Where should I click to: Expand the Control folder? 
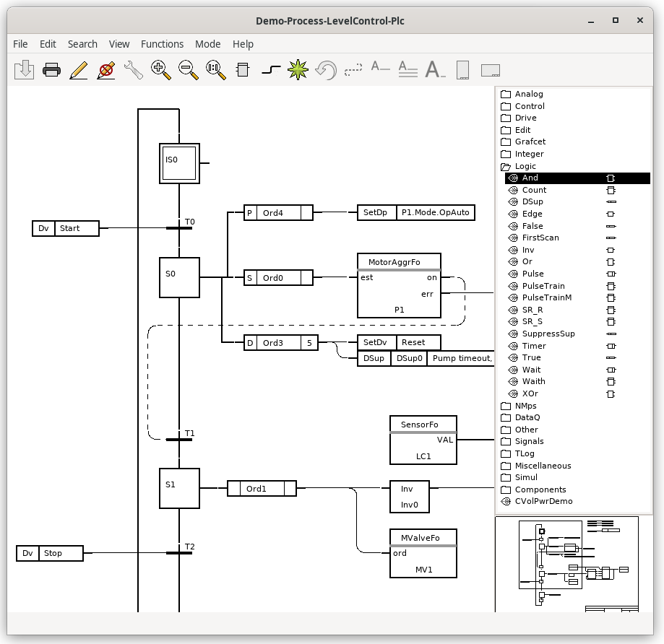[506, 106]
